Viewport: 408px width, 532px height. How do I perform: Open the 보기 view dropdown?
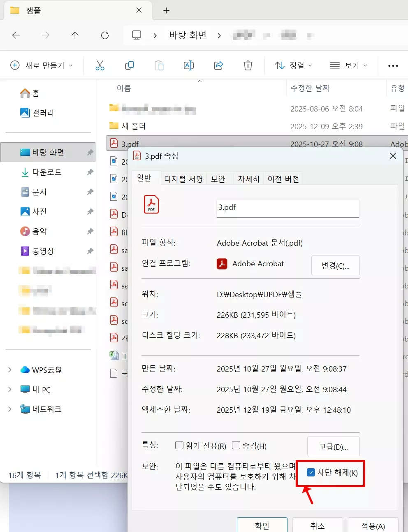(348, 65)
